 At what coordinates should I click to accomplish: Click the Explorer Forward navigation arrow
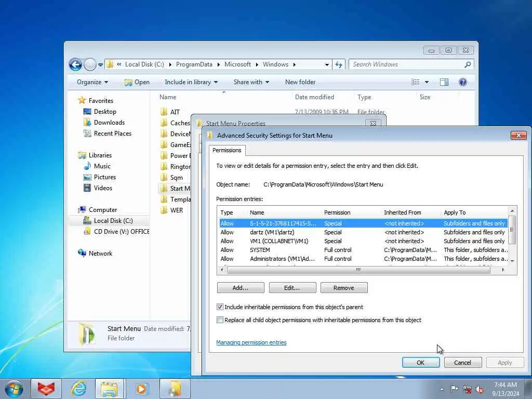pos(90,64)
